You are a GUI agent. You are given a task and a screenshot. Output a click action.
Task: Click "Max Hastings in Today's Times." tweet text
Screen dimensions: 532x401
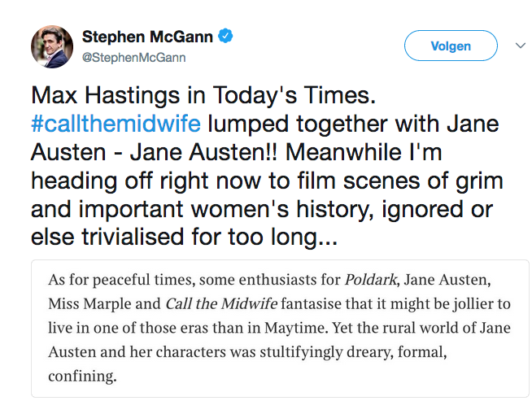204,96
